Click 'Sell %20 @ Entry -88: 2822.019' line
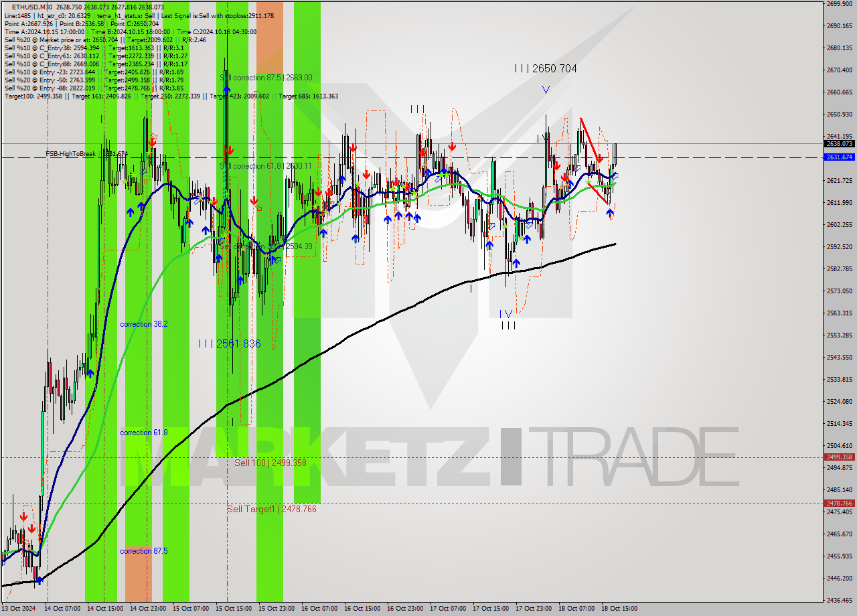 click(x=94, y=88)
